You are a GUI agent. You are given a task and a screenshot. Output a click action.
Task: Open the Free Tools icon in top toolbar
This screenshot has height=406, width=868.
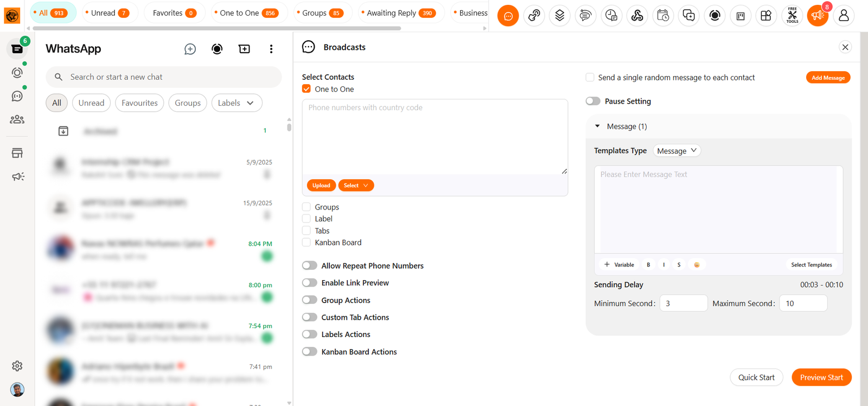(792, 16)
